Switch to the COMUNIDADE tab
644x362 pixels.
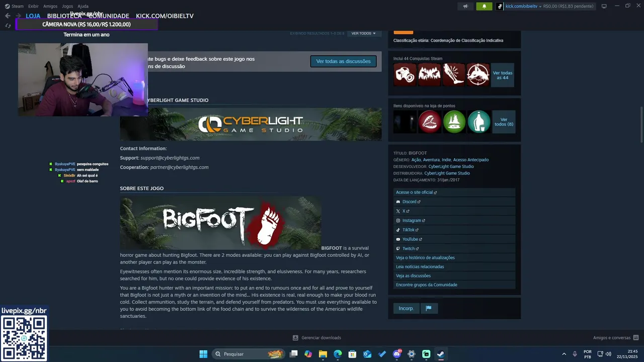109,16
